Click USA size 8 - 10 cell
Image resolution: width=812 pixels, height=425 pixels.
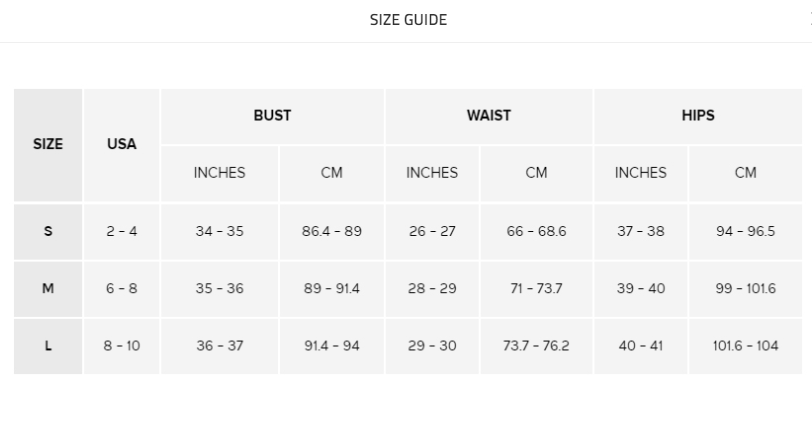tap(122, 346)
